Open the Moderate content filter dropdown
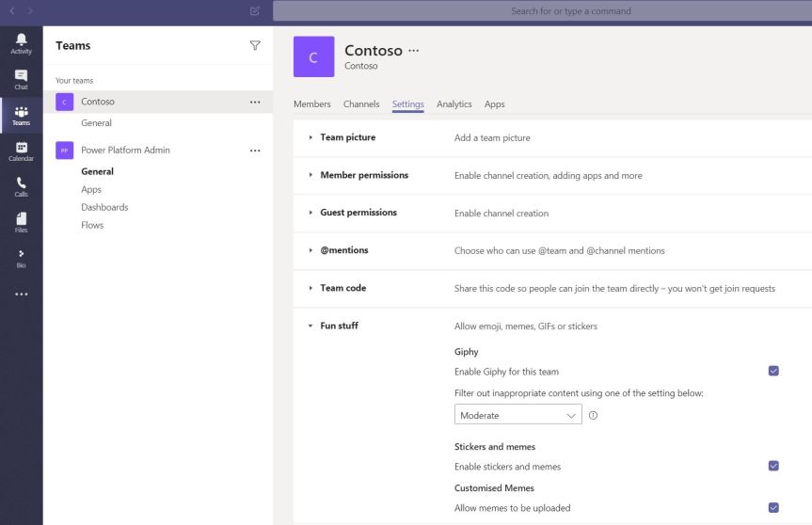812x525 pixels. click(x=517, y=415)
